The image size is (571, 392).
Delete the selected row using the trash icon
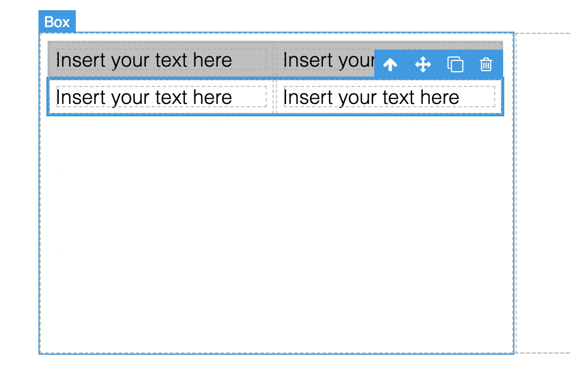pyautogui.click(x=486, y=64)
